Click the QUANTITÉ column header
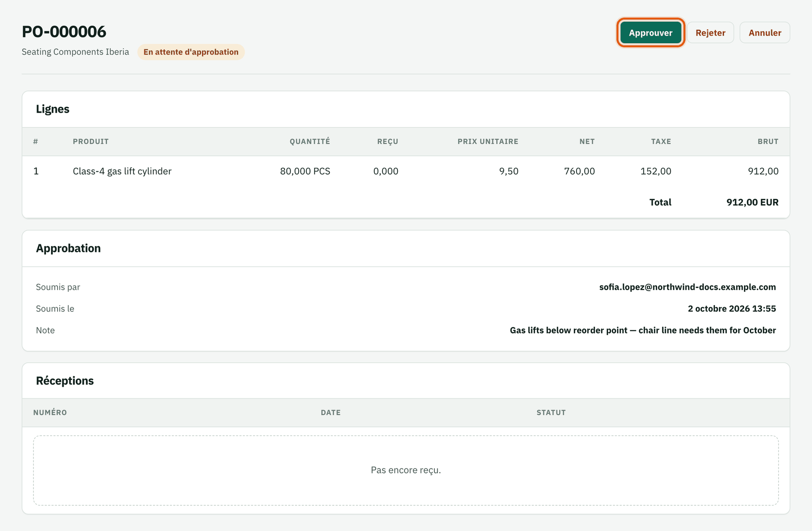This screenshot has width=812, height=531. pos(310,142)
